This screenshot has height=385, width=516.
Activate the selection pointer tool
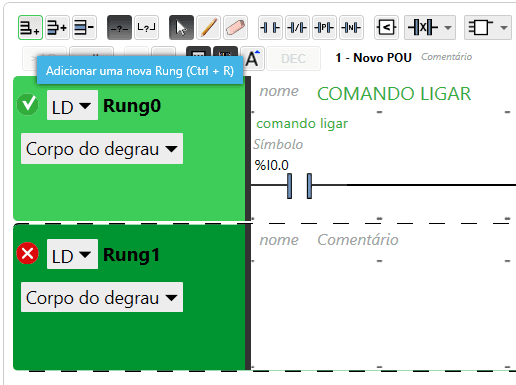(181, 27)
